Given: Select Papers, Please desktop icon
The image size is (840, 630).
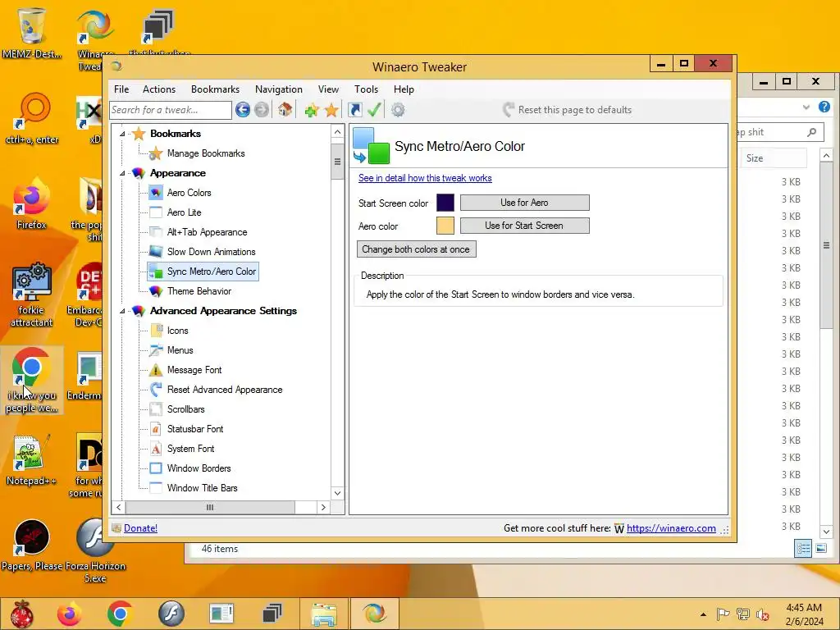Looking at the screenshot, I should [32, 546].
